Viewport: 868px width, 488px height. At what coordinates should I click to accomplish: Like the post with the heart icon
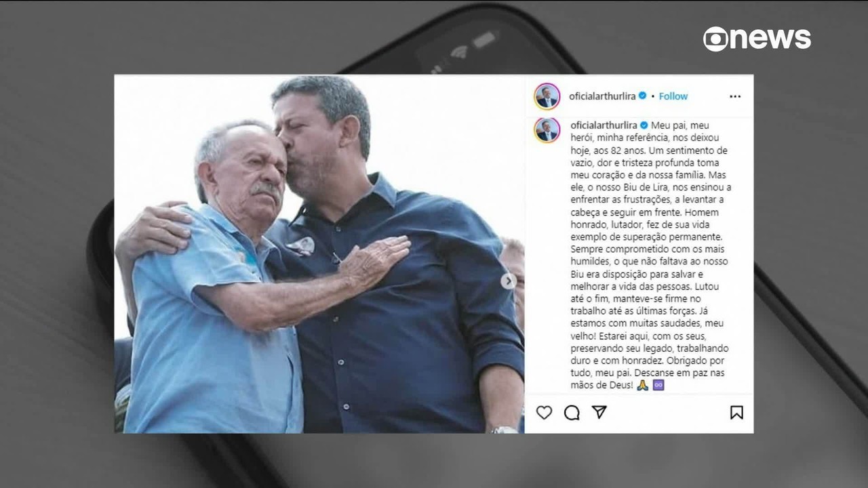click(544, 413)
